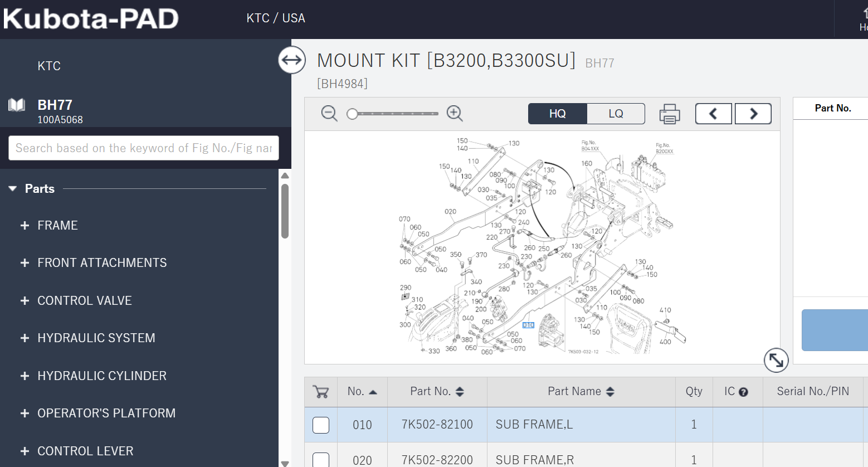Expand the FRONT ATTACHMENTS category
This screenshot has height=467, width=868.
[x=25, y=263]
